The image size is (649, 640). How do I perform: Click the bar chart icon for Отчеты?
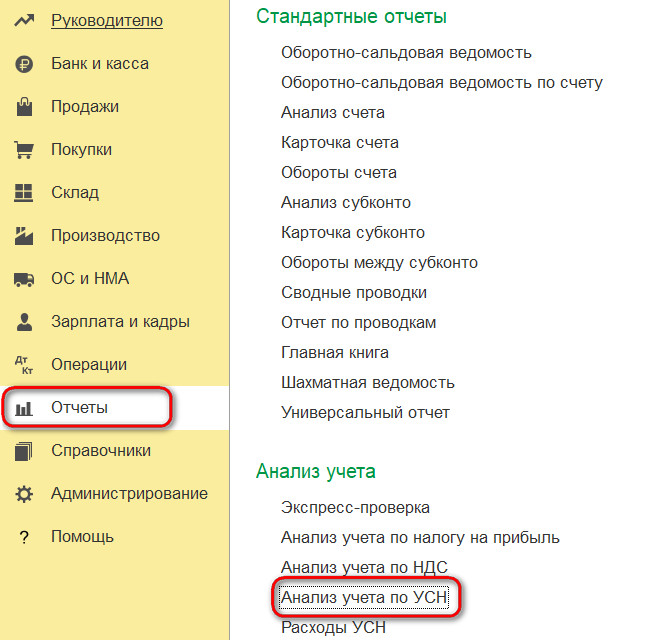(24, 408)
